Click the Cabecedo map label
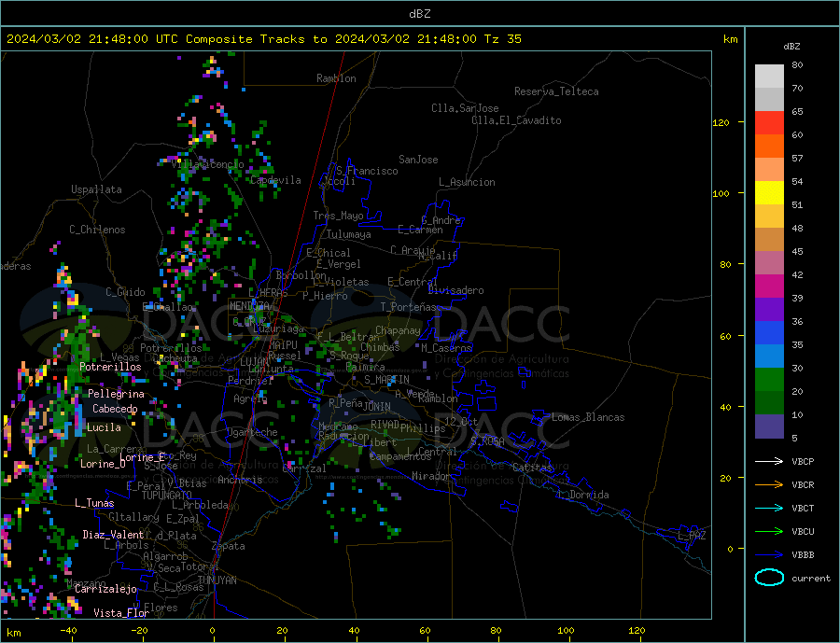This screenshot has width=840, height=643. click(115, 409)
